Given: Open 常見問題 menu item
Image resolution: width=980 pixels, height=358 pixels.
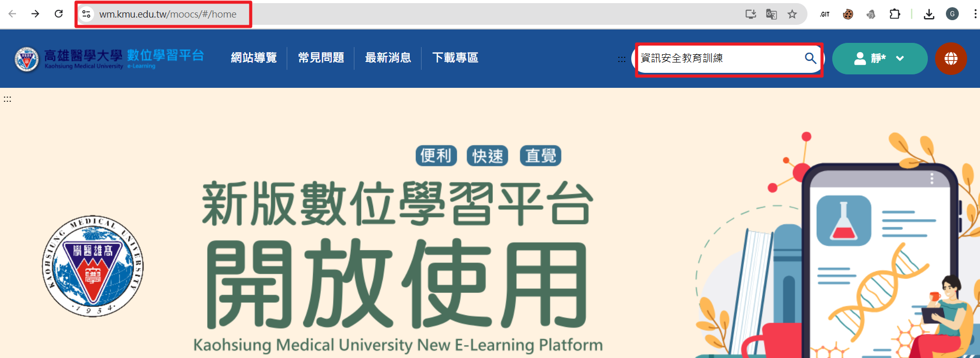Looking at the screenshot, I should [x=321, y=58].
